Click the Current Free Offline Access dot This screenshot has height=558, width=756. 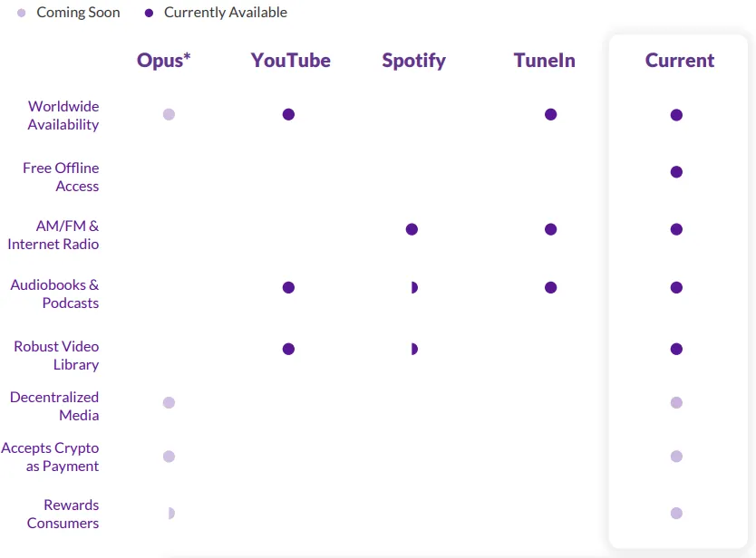pos(676,171)
